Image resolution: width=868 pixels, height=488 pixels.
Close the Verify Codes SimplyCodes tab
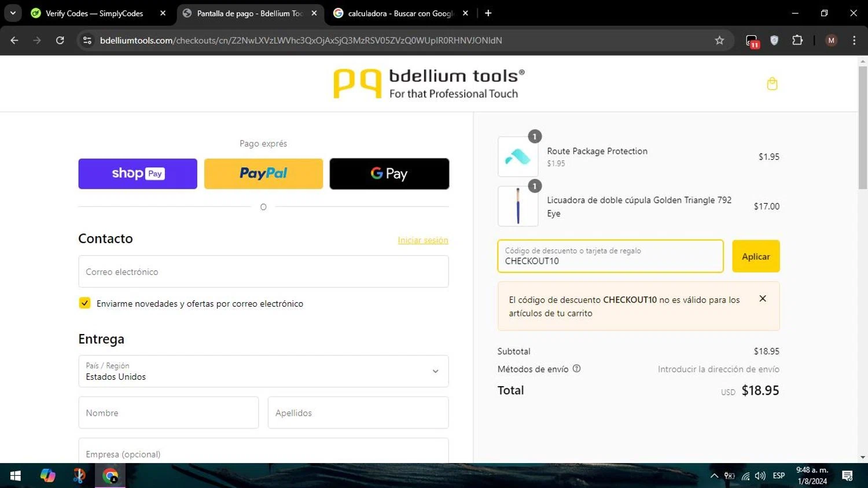163,13
